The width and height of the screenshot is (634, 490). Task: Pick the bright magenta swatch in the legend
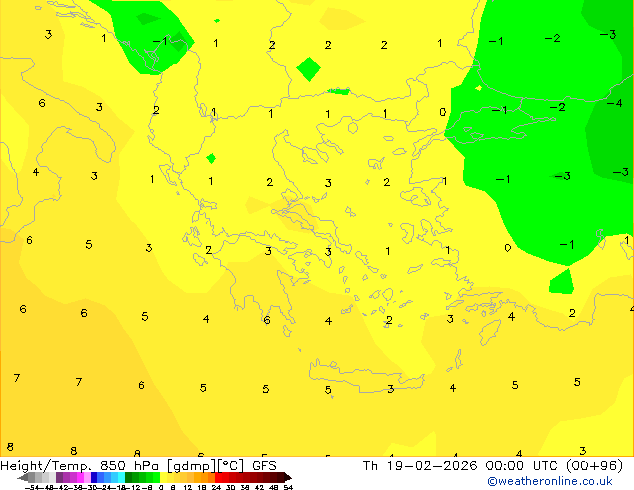tap(80, 477)
